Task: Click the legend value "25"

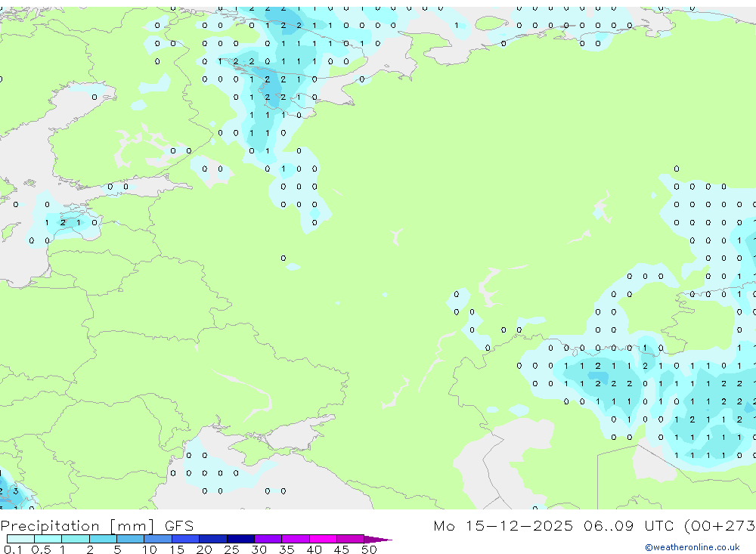Action: pos(232,549)
